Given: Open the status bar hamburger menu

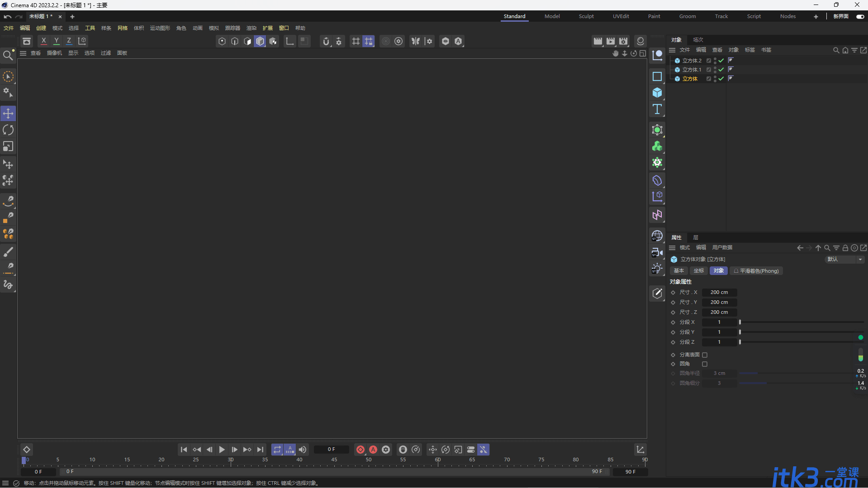Looking at the screenshot, I should [x=5, y=483].
